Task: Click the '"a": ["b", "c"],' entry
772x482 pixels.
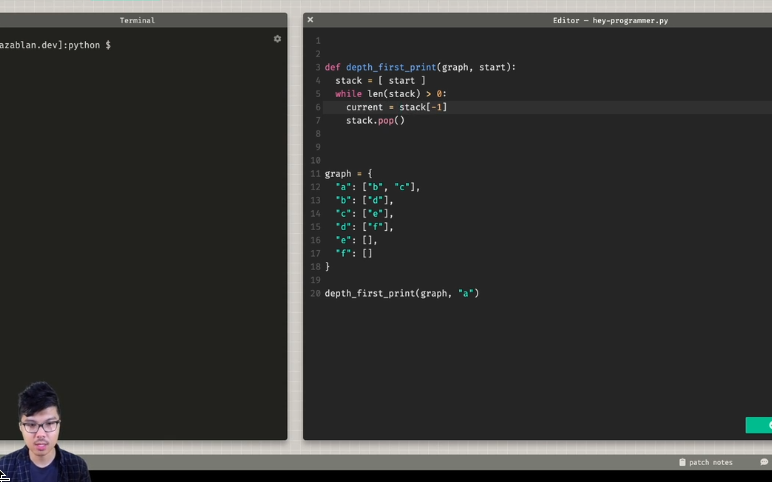Action: [378, 187]
